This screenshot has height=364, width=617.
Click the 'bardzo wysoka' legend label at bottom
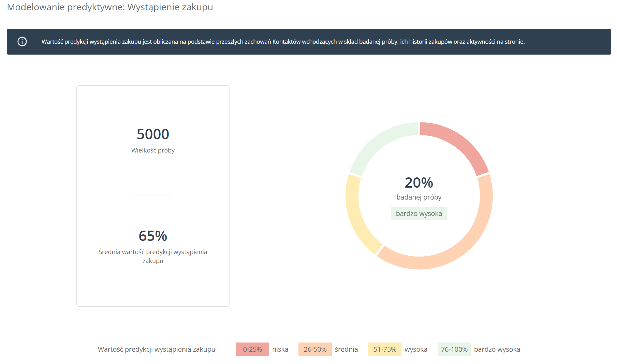[x=497, y=349]
